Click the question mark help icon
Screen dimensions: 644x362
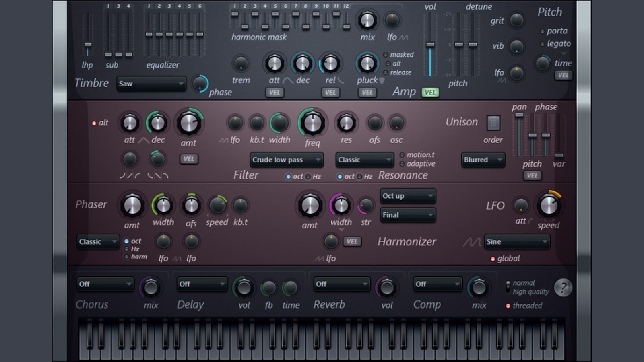[x=563, y=288]
